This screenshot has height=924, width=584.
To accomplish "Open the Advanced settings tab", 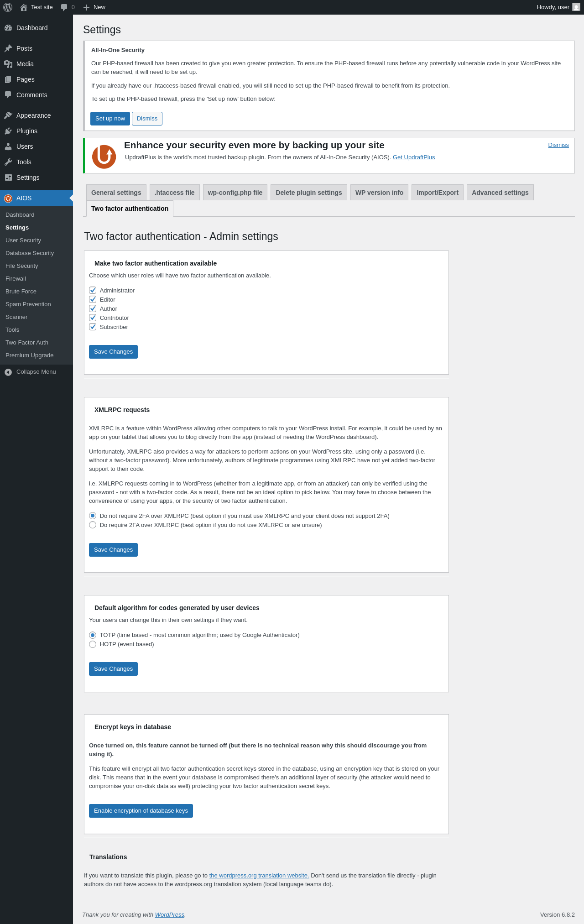I will [x=500, y=193].
